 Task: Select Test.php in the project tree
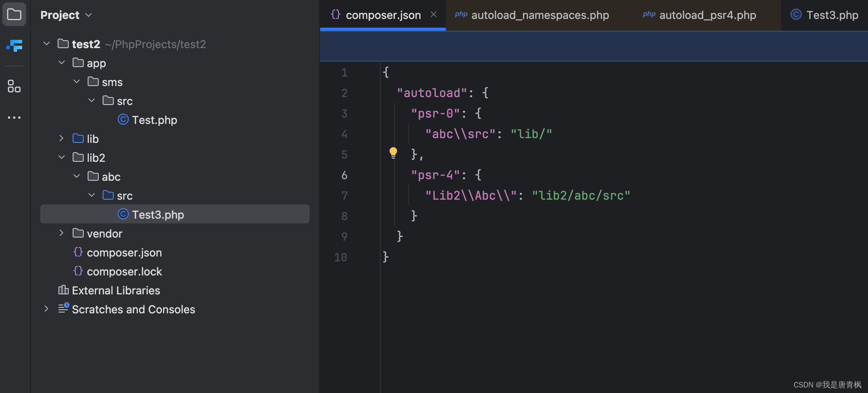(x=154, y=120)
